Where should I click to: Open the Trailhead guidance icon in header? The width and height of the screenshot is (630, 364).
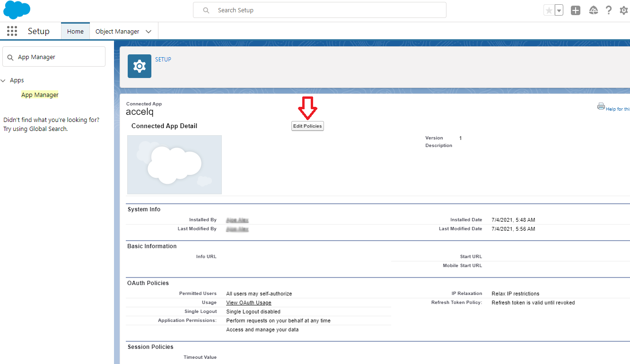[x=594, y=10]
